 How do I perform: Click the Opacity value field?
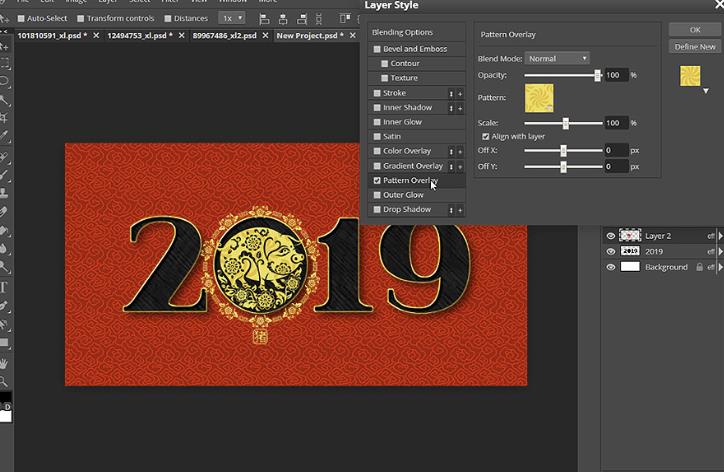(616, 75)
